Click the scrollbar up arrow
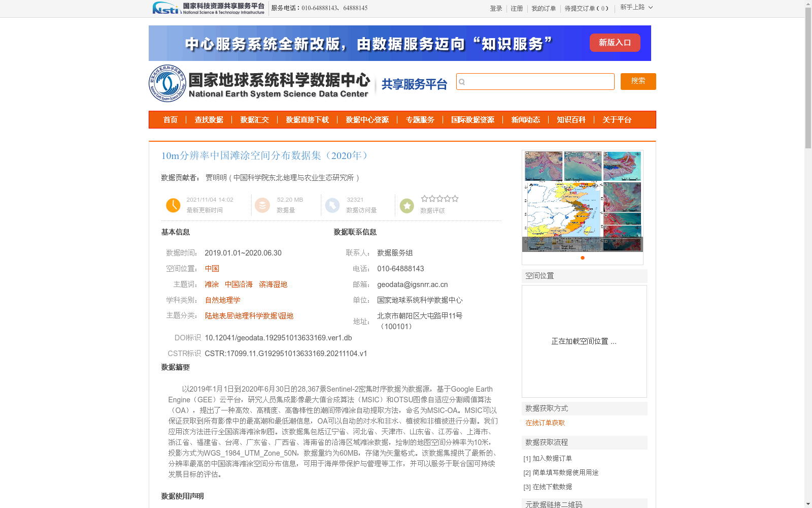The height and width of the screenshot is (508, 812). tap(808, 4)
